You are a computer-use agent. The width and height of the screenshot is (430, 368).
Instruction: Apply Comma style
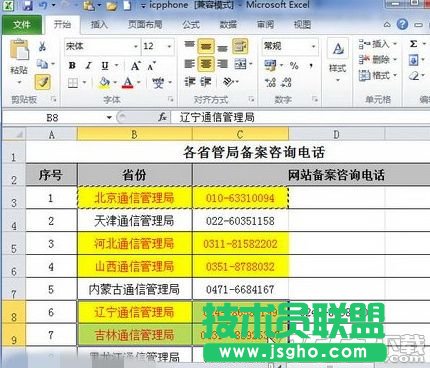pyautogui.click(x=311, y=65)
